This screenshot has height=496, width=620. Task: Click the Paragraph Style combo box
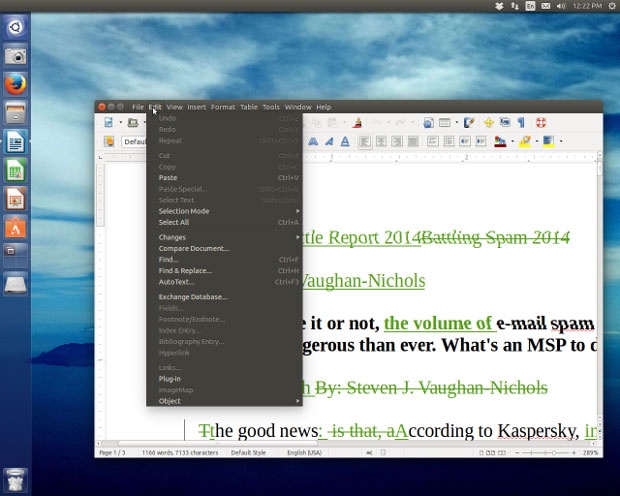(x=134, y=141)
